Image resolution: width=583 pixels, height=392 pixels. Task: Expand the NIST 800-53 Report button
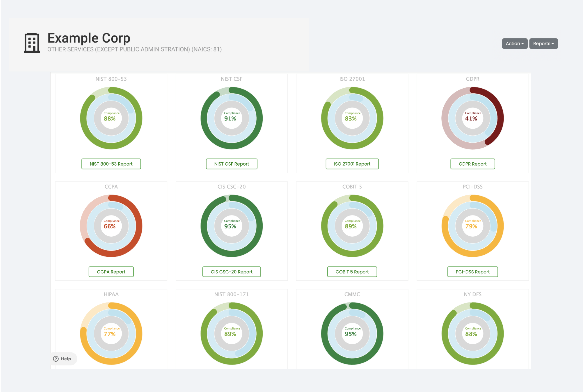point(111,163)
